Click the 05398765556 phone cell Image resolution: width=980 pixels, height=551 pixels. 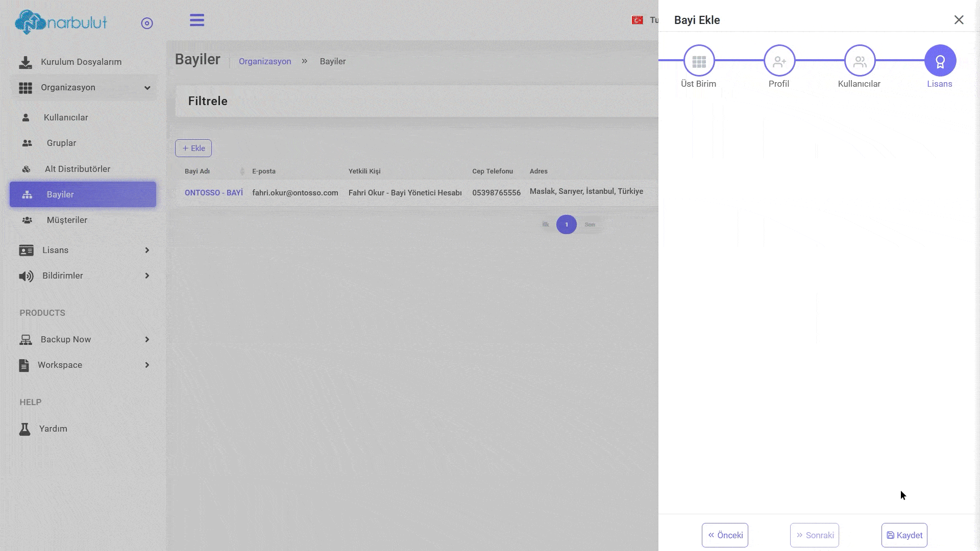click(x=496, y=193)
